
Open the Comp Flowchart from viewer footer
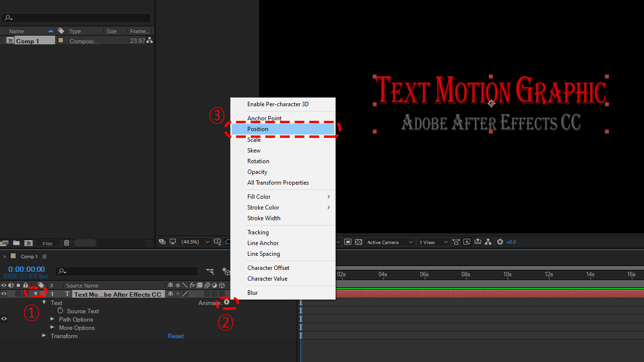(488, 242)
